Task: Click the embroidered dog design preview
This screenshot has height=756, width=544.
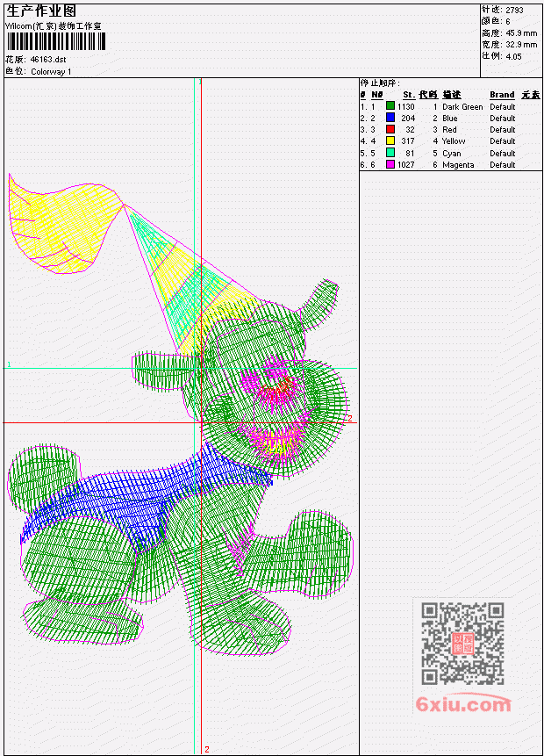Action: tap(181, 414)
